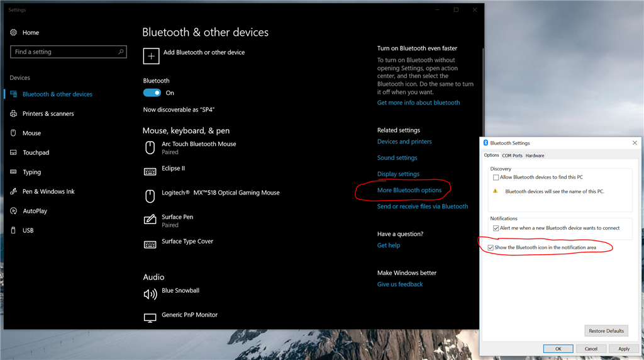Select Logitech MX518 Optical Gaming Mouse name
The height and width of the screenshot is (360, 644).
coord(221,193)
